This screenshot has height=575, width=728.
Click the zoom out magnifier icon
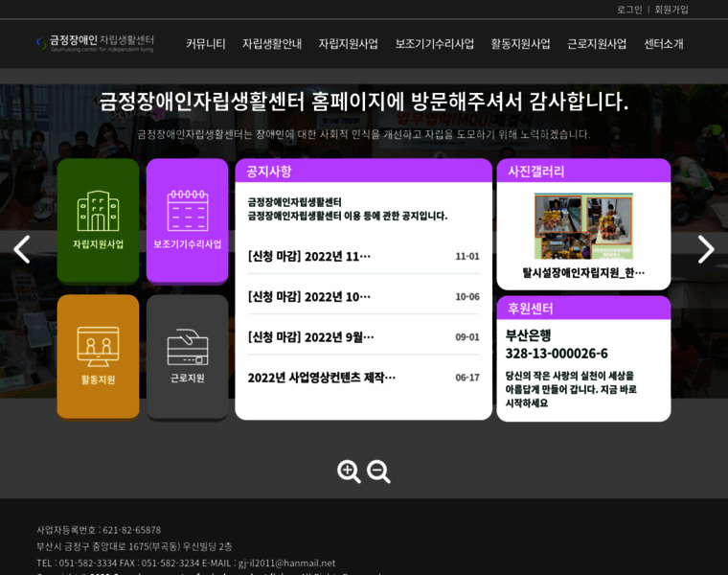[378, 471]
